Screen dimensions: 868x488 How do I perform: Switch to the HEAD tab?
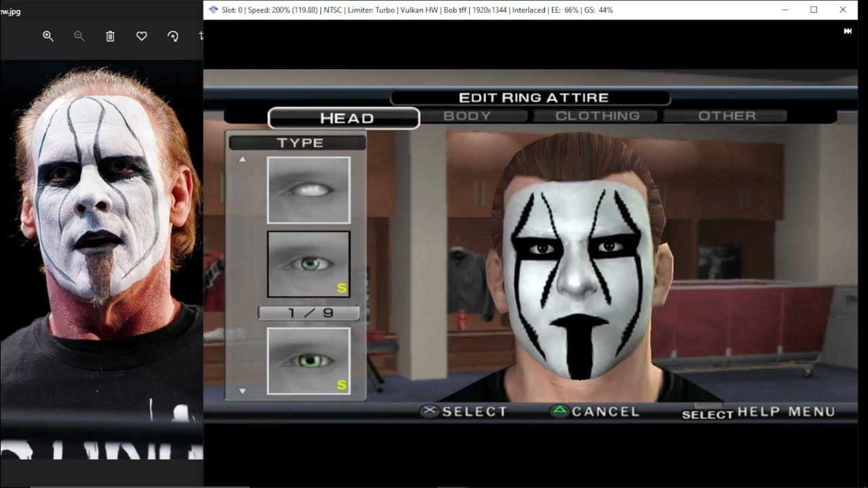[x=344, y=118]
